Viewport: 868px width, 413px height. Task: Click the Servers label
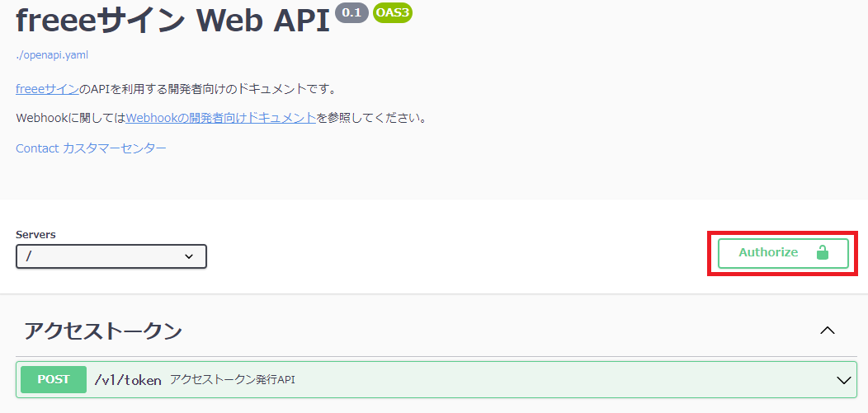pyautogui.click(x=36, y=234)
